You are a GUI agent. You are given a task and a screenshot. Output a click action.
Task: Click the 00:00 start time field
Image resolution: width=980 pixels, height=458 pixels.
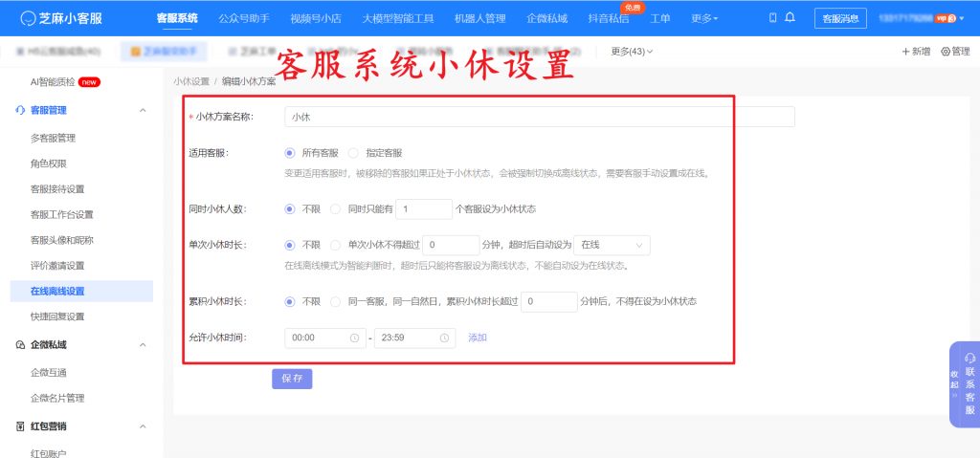click(325, 338)
